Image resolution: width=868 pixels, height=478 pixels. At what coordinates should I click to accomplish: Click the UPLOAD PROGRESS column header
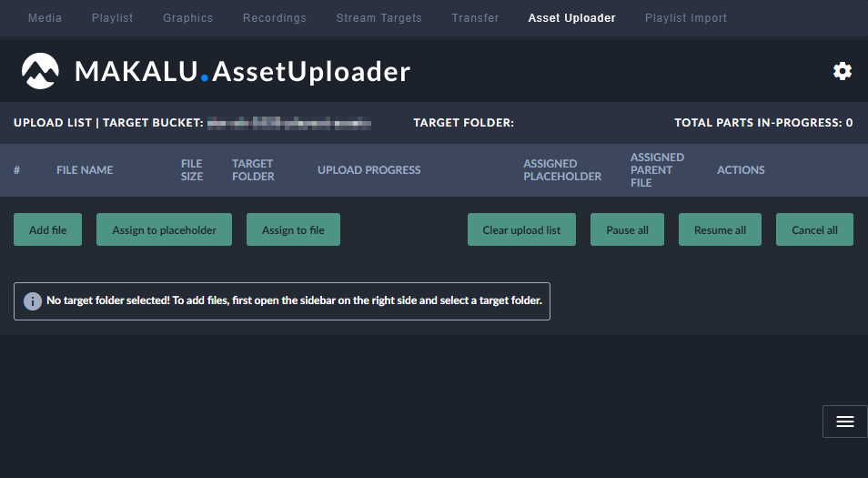pyautogui.click(x=369, y=170)
